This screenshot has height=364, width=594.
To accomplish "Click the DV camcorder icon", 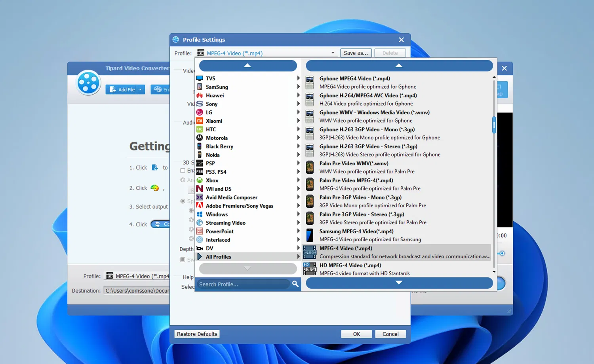I will click(200, 248).
